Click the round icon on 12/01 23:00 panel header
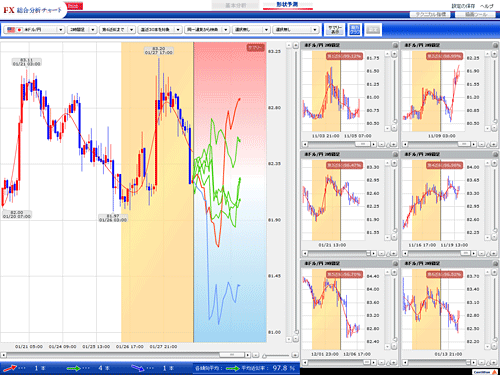This screenshot has width=500, height=375. click(395, 264)
